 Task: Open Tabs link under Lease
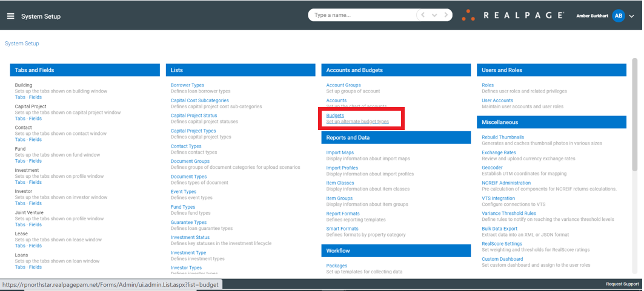pyautogui.click(x=20, y=246)
